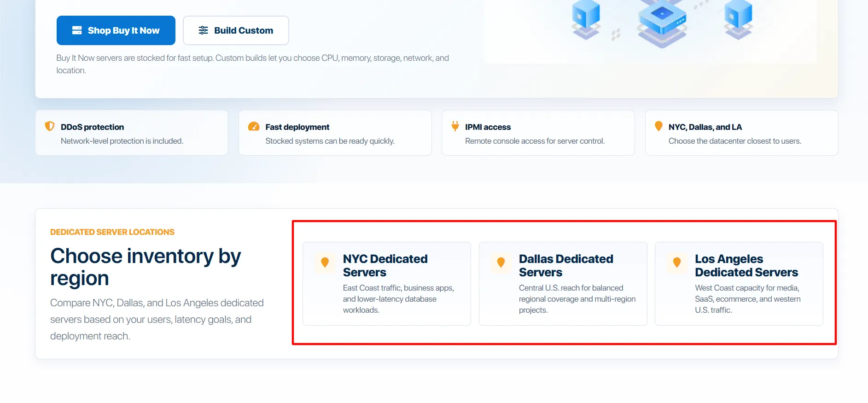Click the East Coast traffic description text
Screen dimensions: 868x403
[398, 299]
